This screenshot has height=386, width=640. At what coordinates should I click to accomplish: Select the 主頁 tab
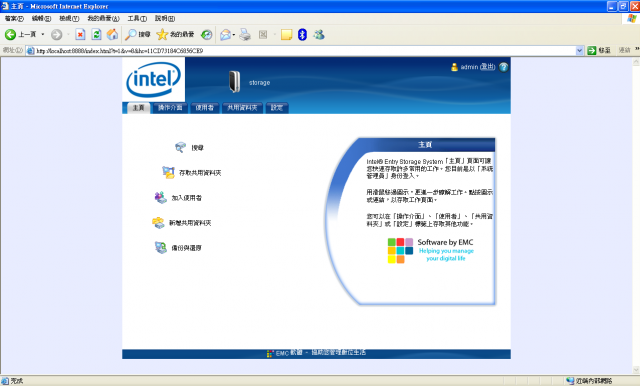[138, 108]
